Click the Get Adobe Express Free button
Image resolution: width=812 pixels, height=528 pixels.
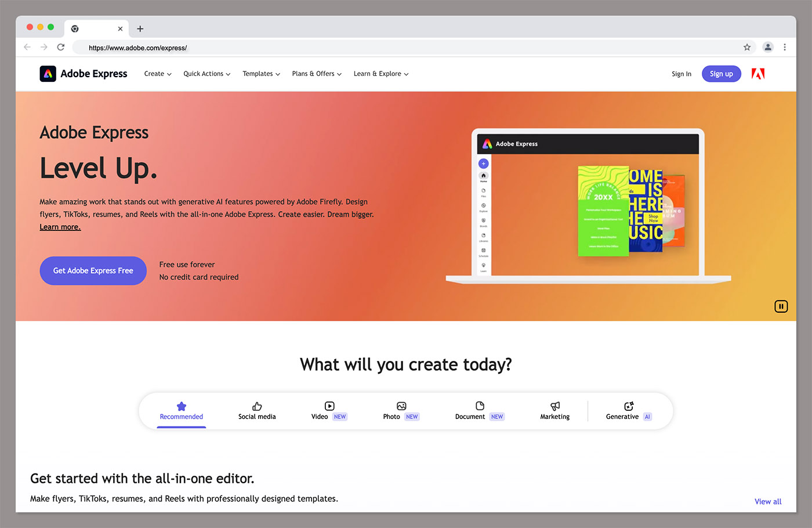coord(93,270)
